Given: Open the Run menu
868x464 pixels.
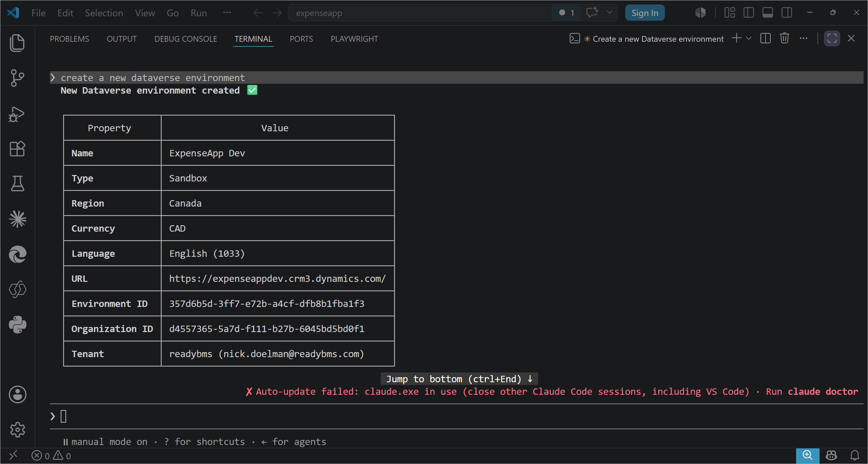Looking at the screenshot, I should (x=199, y=13).
